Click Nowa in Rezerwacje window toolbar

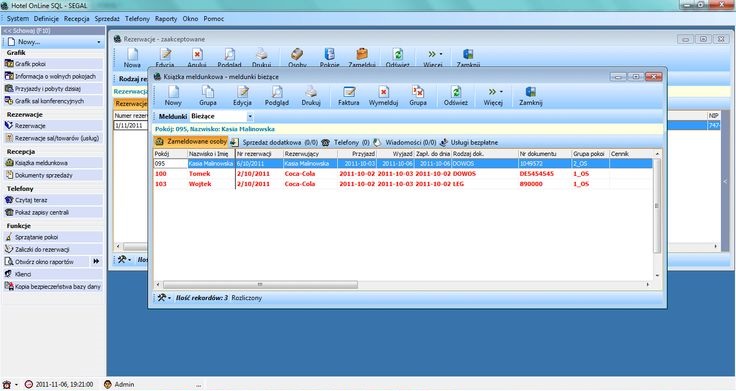(x=132, y=58)
